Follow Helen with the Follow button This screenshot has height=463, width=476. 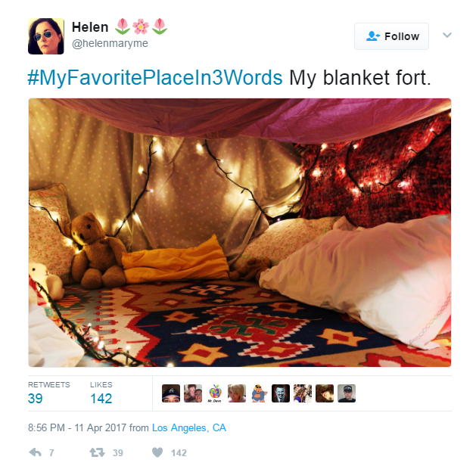tap(391, 36)
